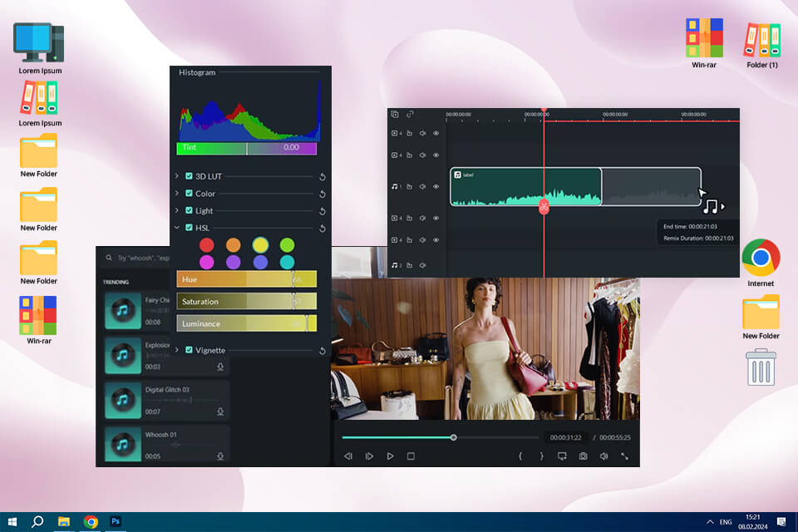This screenshot has width=798, height=532.
Task: Expand the Vignette section
Action: 176,350
